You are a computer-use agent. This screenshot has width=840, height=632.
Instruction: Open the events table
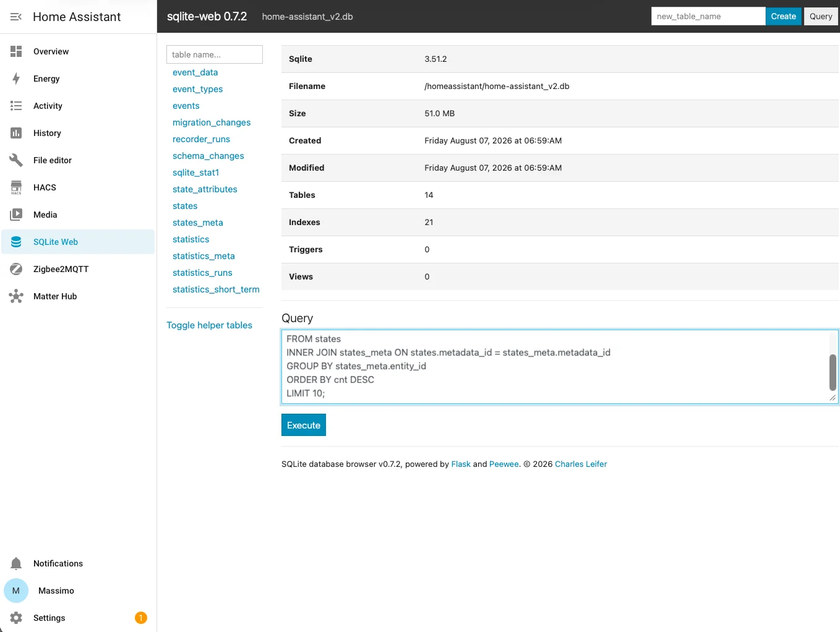pos(186,106)
